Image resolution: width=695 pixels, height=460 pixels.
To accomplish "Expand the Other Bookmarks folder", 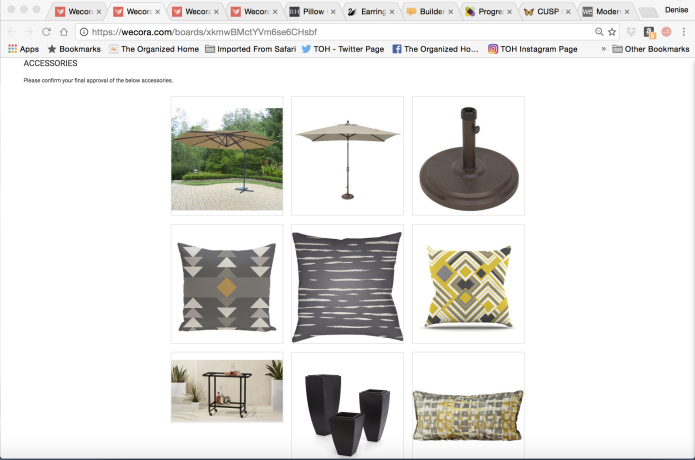I will (x=651, y=49).
